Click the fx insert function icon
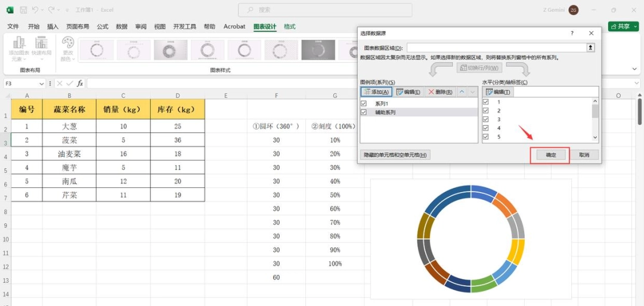The width and height of the screenshot is (644, 306). [x=80, y=84]
